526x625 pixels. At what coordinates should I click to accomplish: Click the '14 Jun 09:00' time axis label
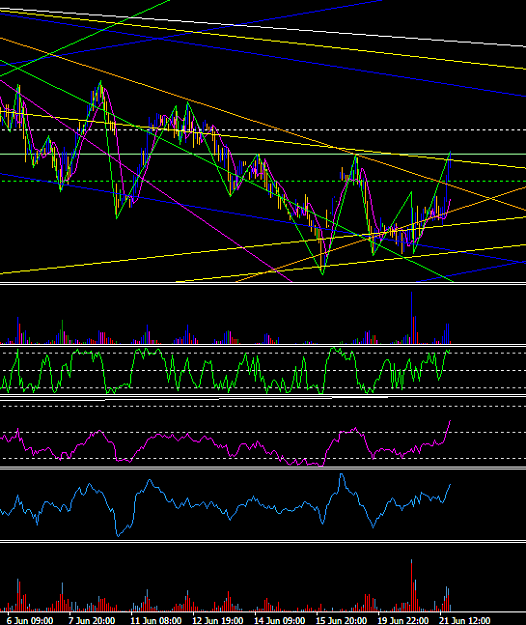pos(280,620)
